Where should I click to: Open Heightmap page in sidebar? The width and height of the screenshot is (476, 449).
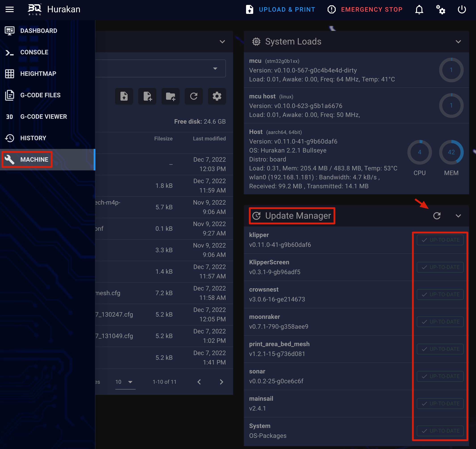pos(38,74)
